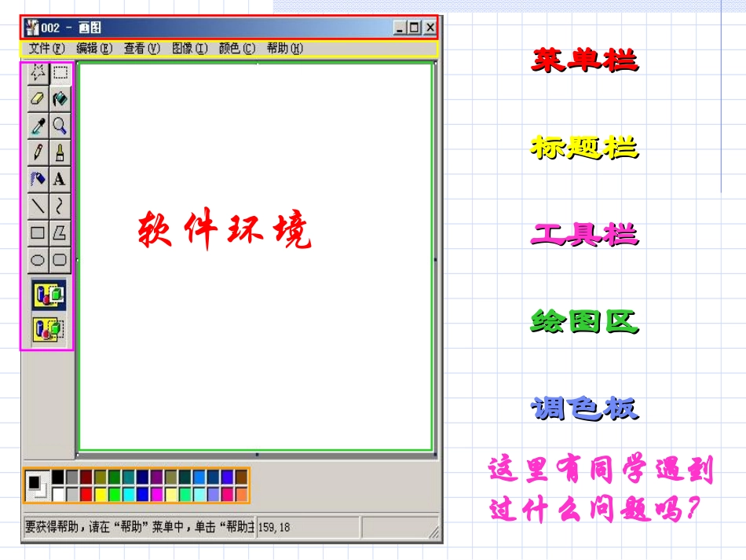Choose the brown swatch

click(x=241, y=478)
